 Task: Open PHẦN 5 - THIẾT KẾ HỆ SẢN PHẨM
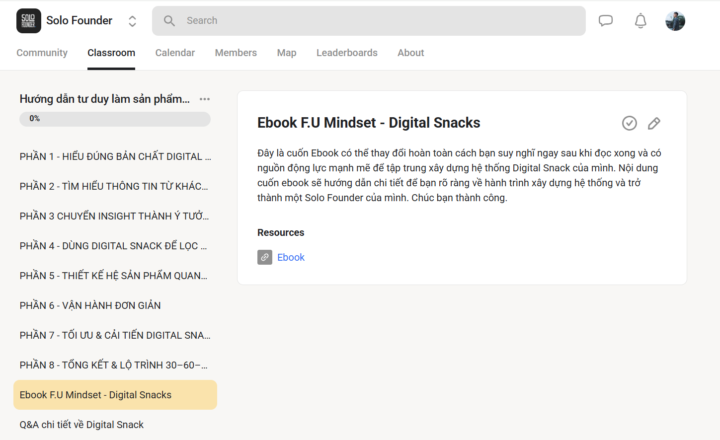click(115, 276)
